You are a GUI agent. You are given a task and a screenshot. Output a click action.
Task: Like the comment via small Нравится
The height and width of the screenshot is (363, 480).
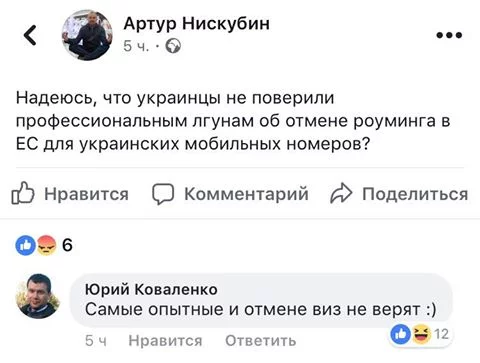[x=165, y=341]
